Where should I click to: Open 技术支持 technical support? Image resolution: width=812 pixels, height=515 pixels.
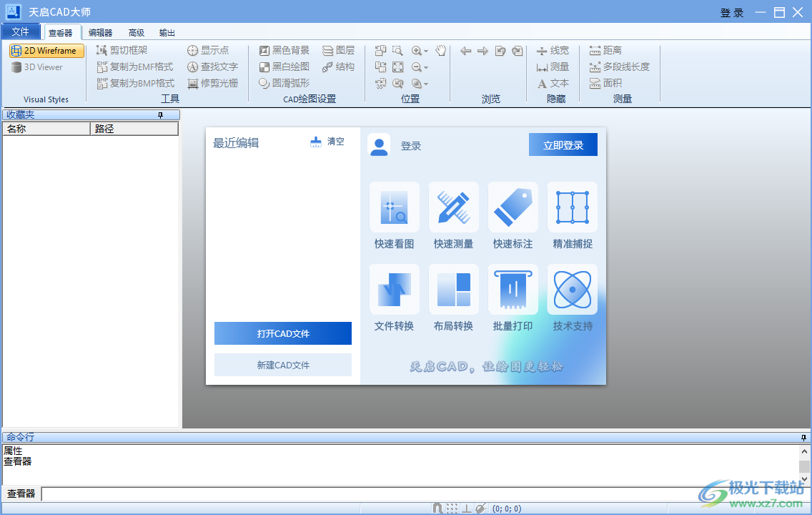[x=573, y=298]
